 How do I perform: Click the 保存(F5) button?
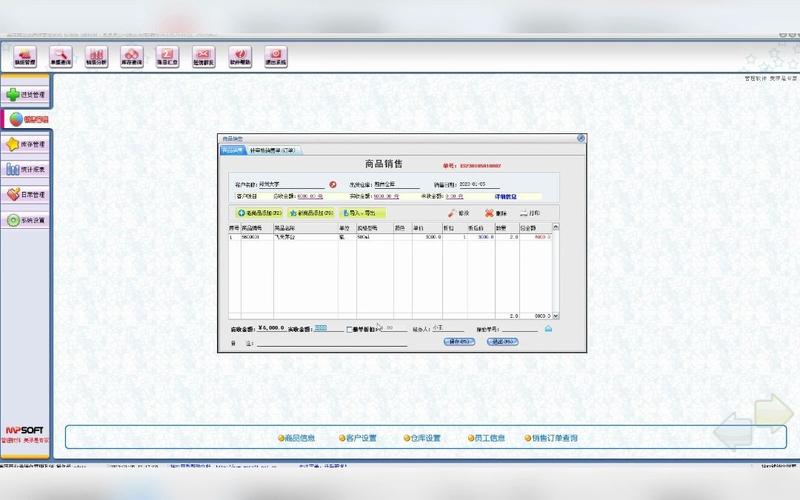[459, 342]
